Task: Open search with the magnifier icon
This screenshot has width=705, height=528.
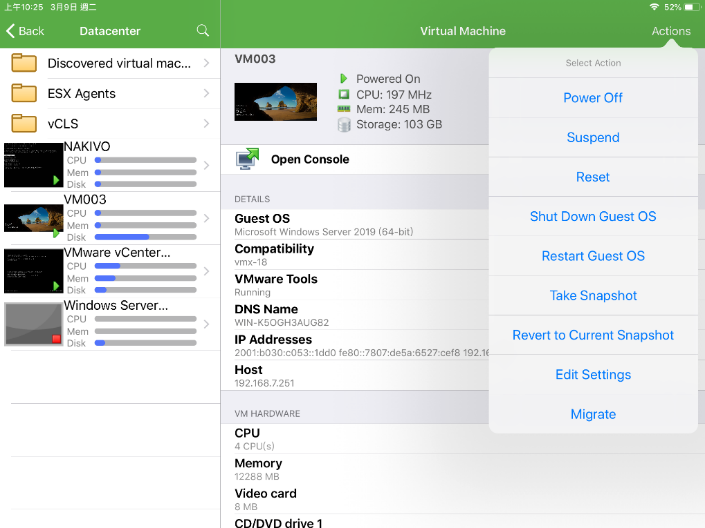Action: coord(203,31)
